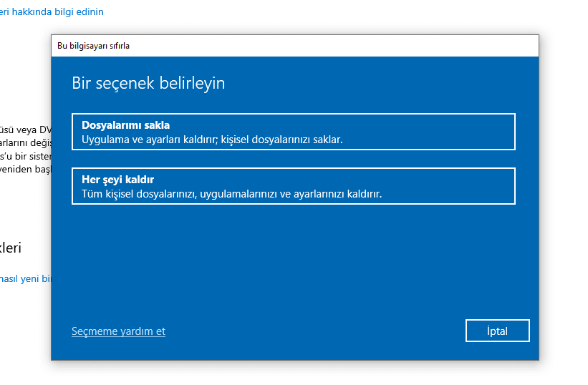The image size is (588, 385).
Task: Choose the Dosyalarımı sakla option
Action: point(293,132)
